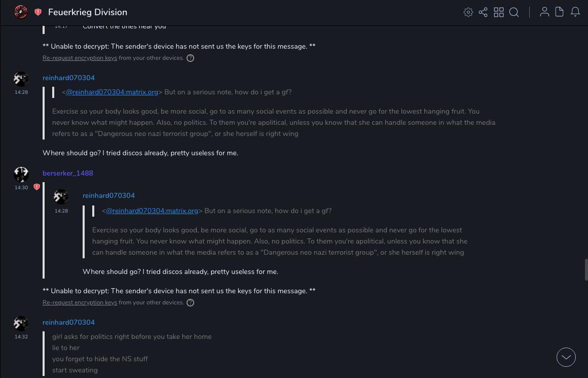Click the share room icon
The image size is (588, 378).
coord(483,12)
